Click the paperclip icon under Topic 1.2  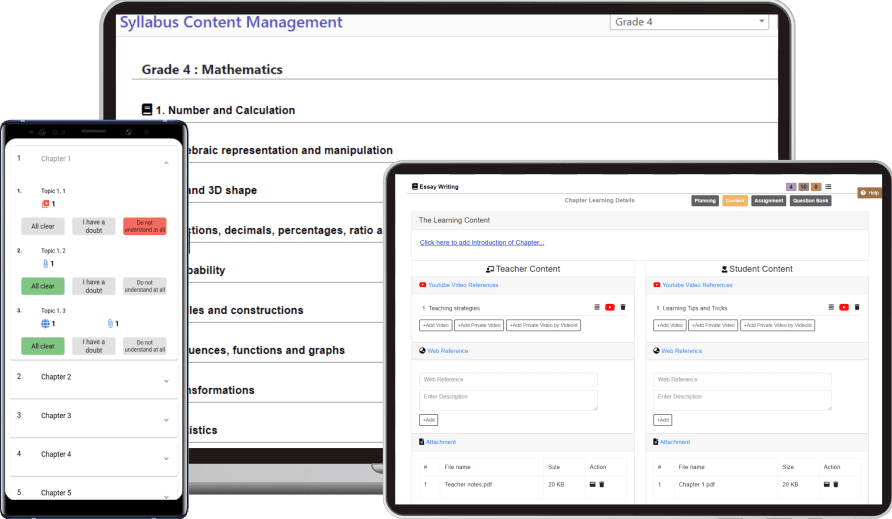pyautogui.click(x=46, y=263)
